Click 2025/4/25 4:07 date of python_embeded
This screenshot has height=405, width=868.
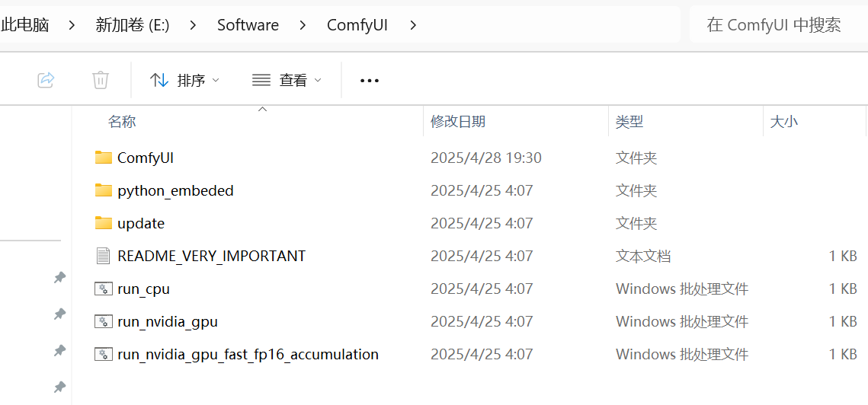(x=482, y=191)
